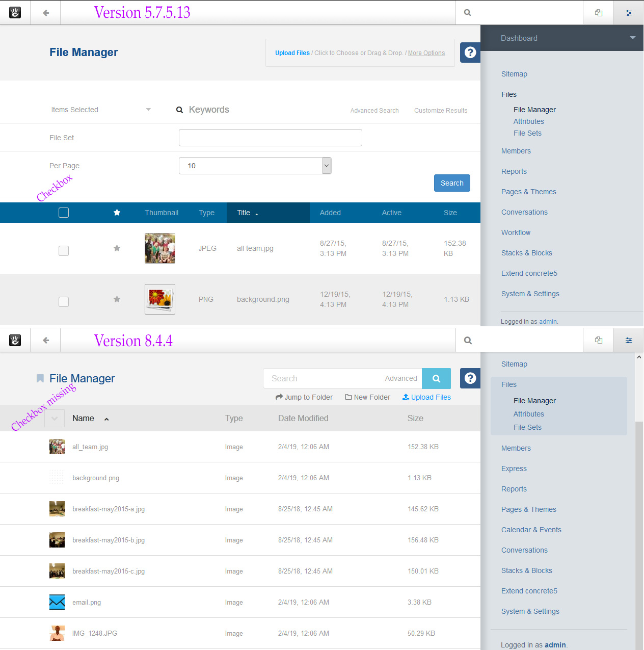Click the Search button
The image size is (644, 650).
[451, 183]
